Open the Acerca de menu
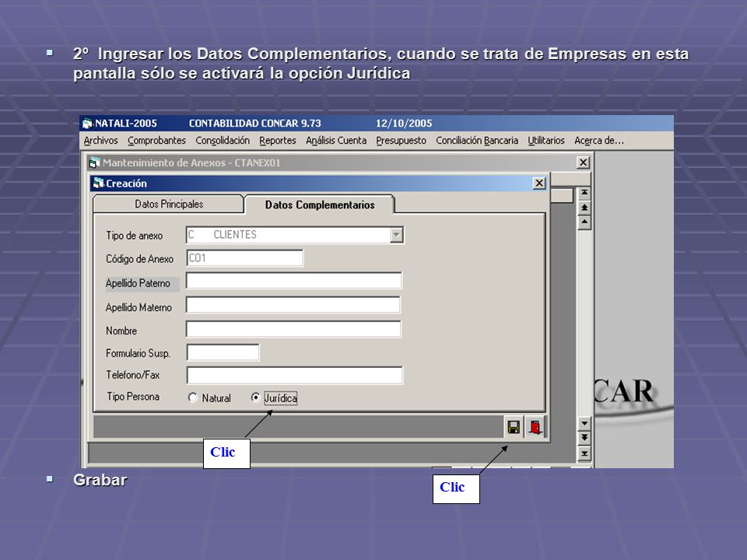Screen dimensions: 747x560 click(x=599, y=141)
